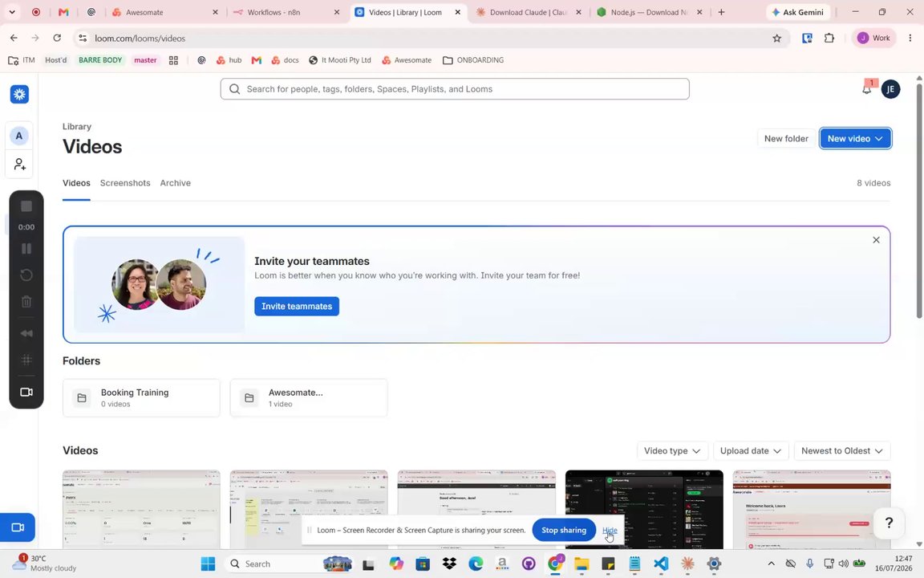Click Ask Gemini button
The image size is (924, 578).
[797, 12]
